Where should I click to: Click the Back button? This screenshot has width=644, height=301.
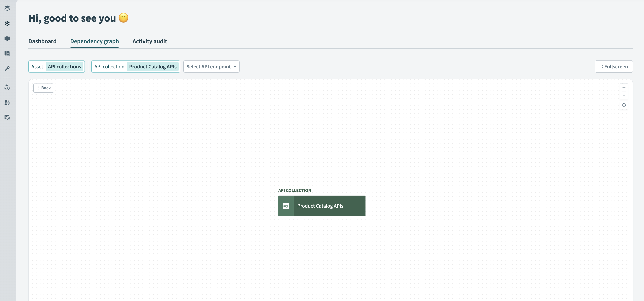[x=44, y=88]
